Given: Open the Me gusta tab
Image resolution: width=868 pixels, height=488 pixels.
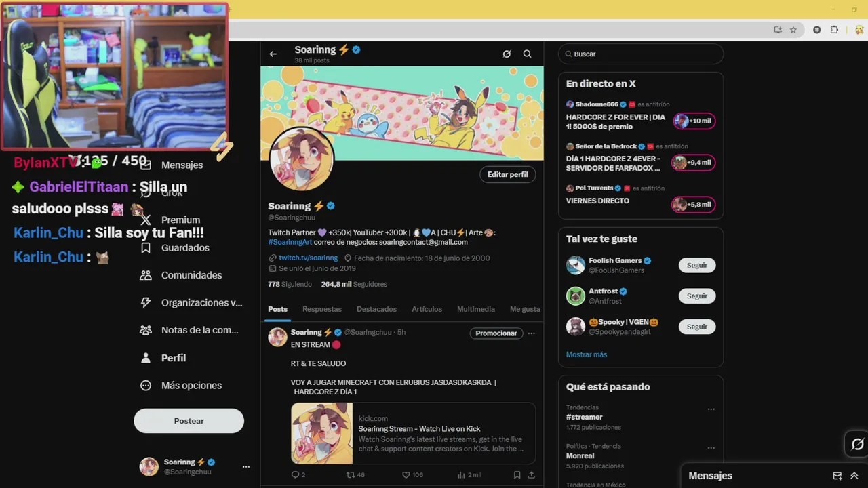Looking at the screenshot, I should 525,309.
